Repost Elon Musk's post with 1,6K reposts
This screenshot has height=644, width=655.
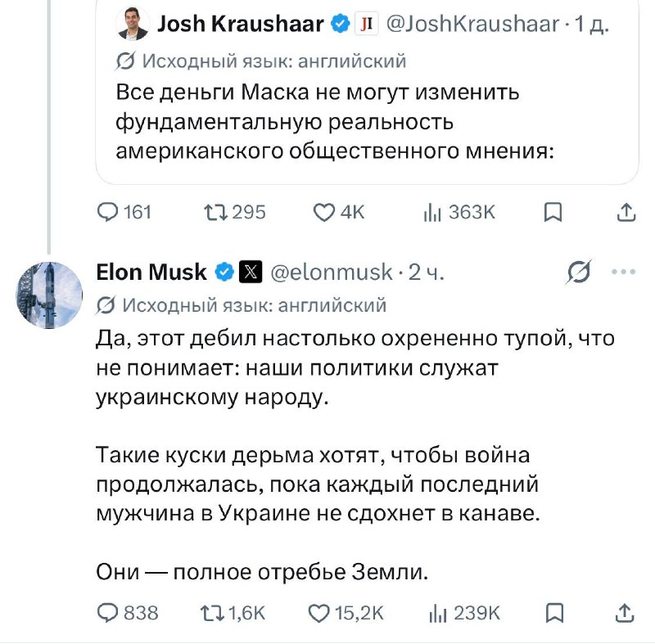coord(233,613)
